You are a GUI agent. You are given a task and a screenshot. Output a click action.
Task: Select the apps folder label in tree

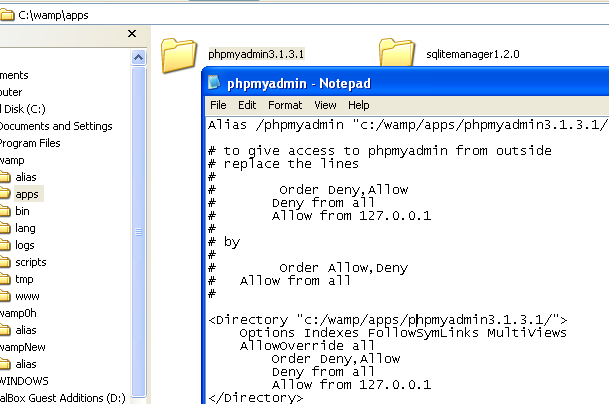[x=27, y=194]
